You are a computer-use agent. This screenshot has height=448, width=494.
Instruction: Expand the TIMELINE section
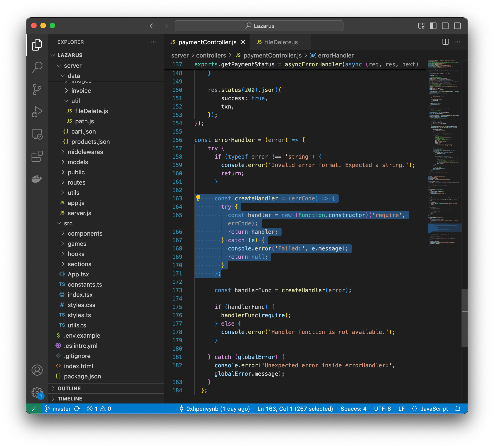tap(106, 399)
